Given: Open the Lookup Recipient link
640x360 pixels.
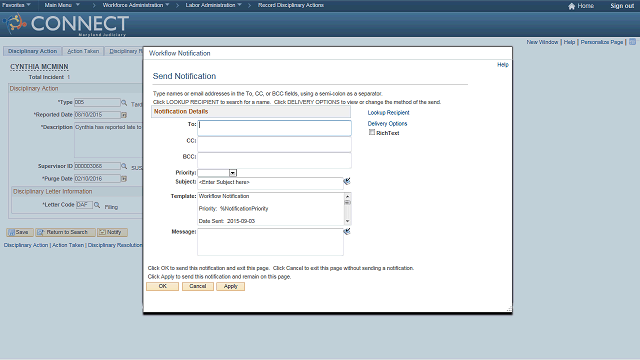Looking at the screenshot, I should (x=388, y=113).
